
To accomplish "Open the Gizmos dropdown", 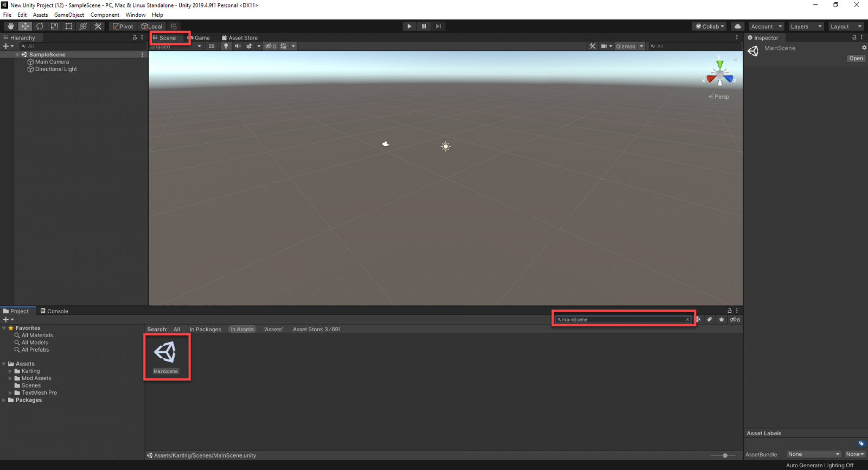I will pos(629,46).
